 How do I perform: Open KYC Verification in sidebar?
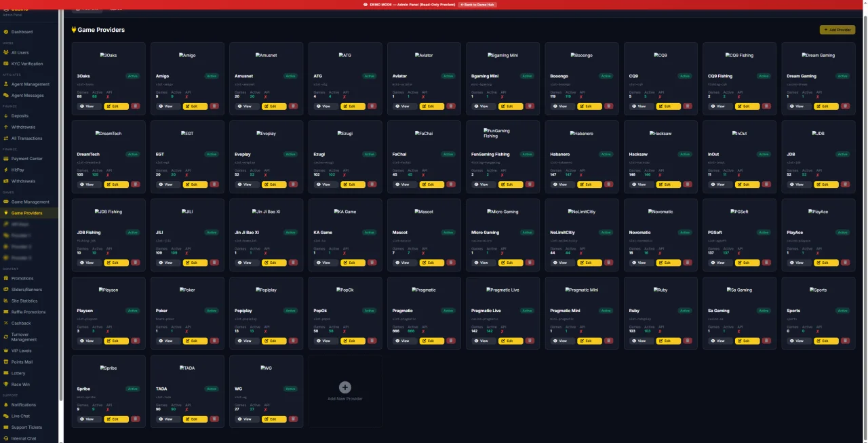[30, 64]
